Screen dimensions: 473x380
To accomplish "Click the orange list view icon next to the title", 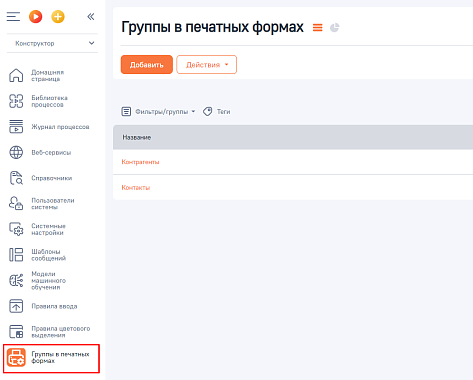I will coord(317,28).
